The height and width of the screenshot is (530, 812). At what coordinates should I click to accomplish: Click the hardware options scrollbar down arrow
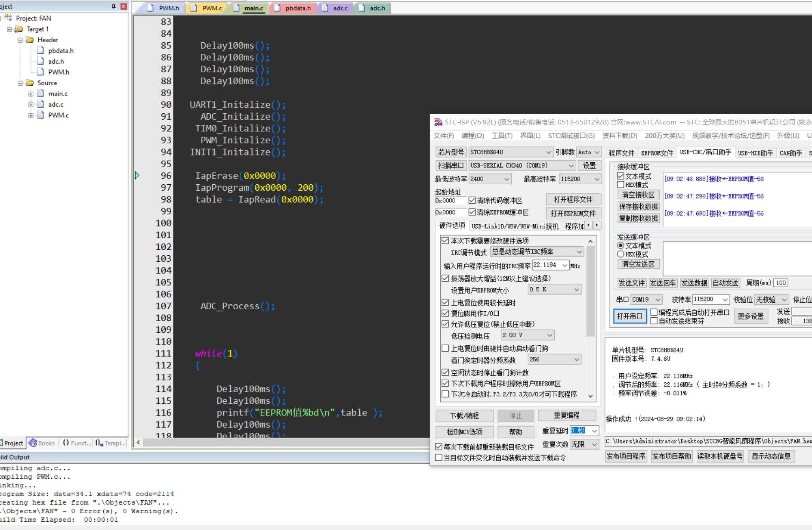click(x=591, y=396)
